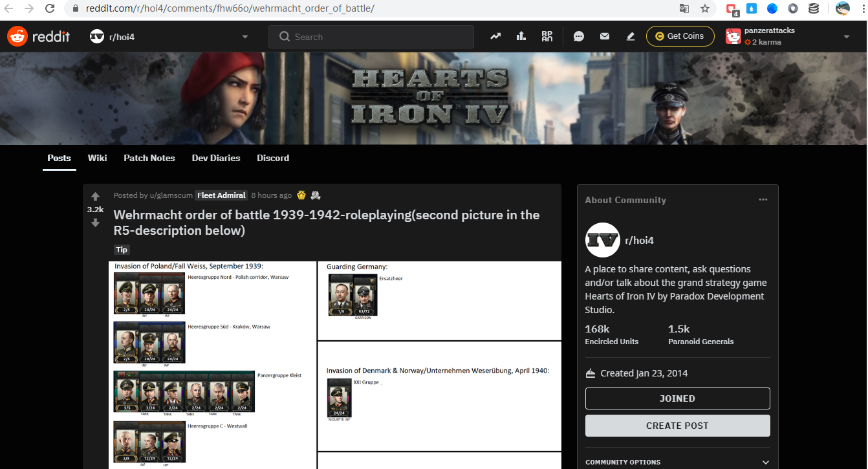
Task: Open the Wehrmacht order of battle image
Action: pyautogui.click(x=335, y=365)
